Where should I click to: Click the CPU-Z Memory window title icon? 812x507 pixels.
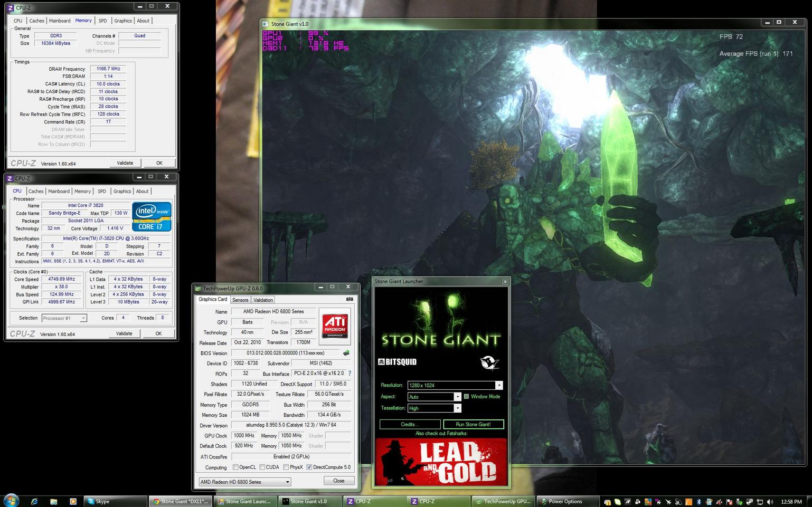(10, 7)
